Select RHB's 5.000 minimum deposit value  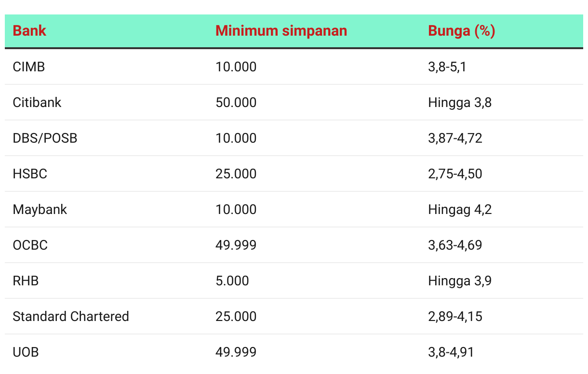[232, 281]
